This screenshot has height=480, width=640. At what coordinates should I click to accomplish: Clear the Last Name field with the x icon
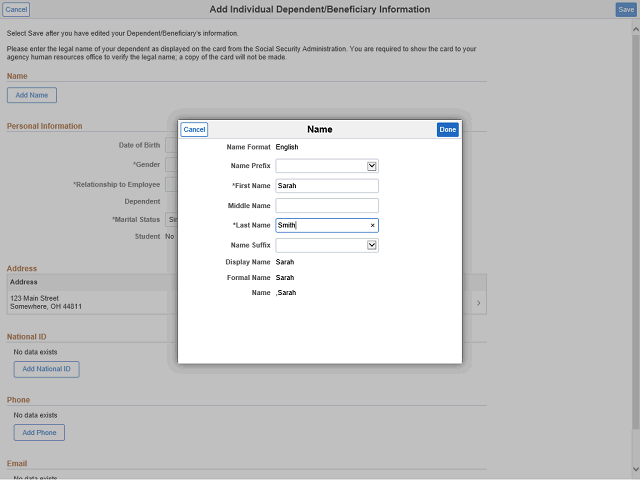(x=372, y=226)
